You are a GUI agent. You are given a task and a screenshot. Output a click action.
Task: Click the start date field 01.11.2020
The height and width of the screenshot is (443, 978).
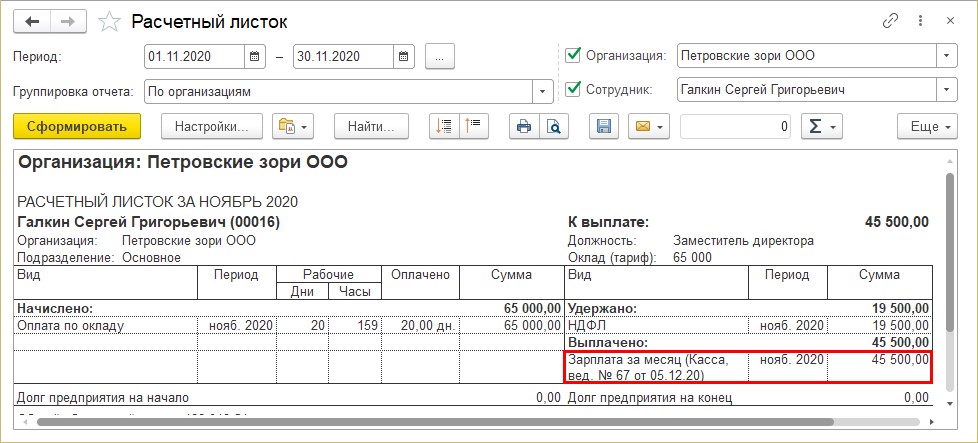[x=194, y=56]
